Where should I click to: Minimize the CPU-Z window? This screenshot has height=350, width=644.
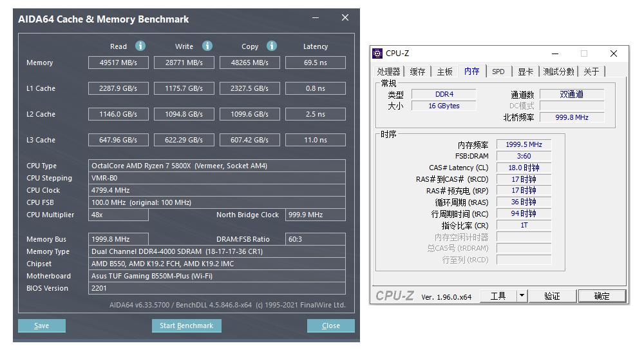pos(555,53)
